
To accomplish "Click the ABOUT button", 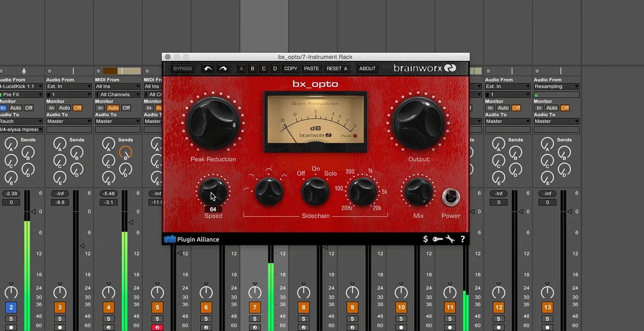I will tap(367, 69).
